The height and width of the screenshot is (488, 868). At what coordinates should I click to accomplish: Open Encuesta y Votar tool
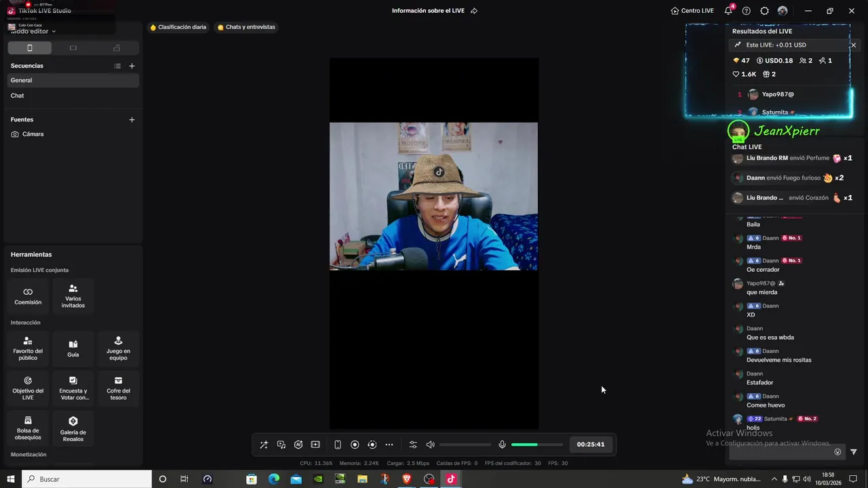tap(73, 388)
